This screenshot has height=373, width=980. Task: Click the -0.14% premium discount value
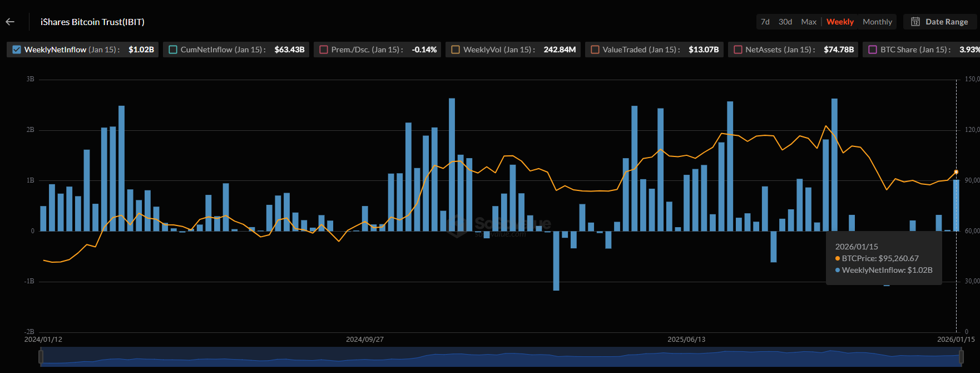click(424, 50)
